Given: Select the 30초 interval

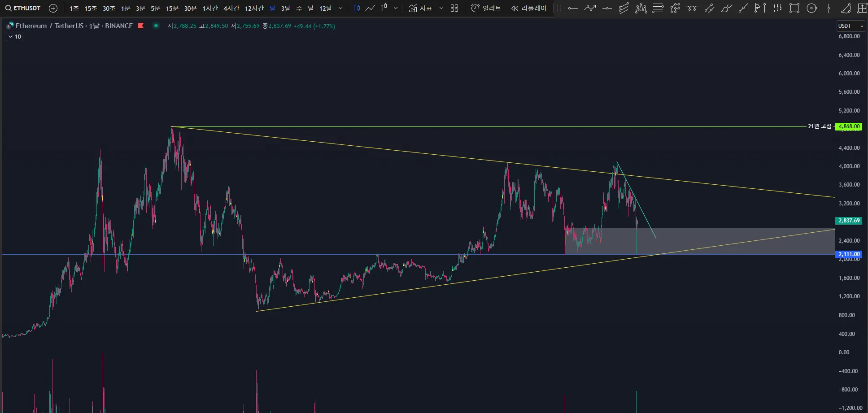Looking at the screenshot, I should click(x=109, y=8).
